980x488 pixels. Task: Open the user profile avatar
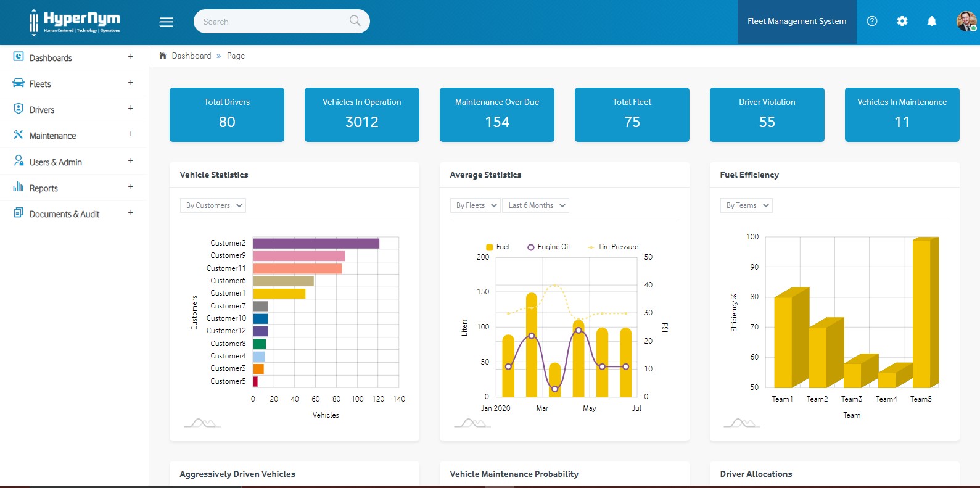(966, 21)
